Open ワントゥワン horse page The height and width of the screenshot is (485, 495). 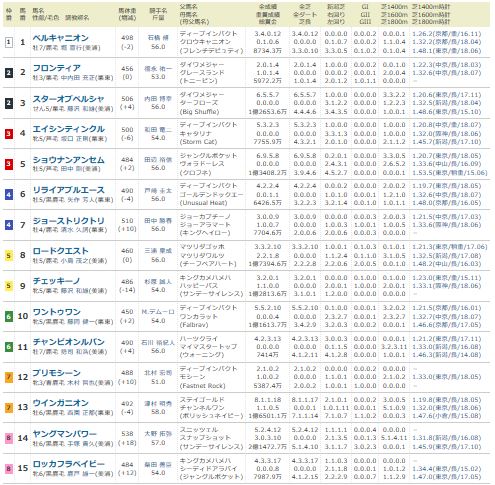coord(56,312)
